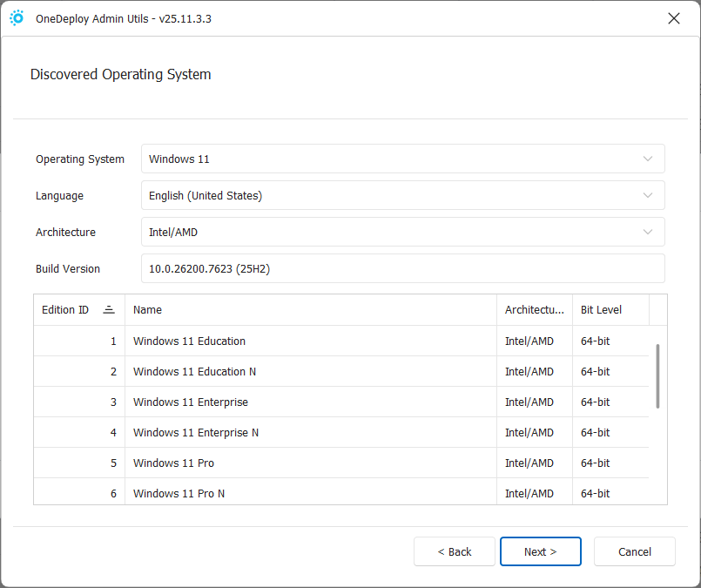Click the Bit Level column header
Screen dimensions: 701x588
coord(610,310)
